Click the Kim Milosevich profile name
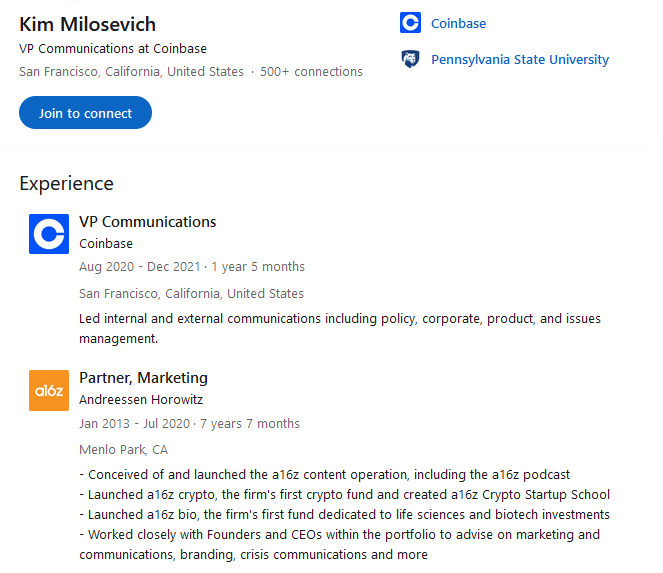The width and height of the screenshot is (663, 573). click(x=88, y=24)
